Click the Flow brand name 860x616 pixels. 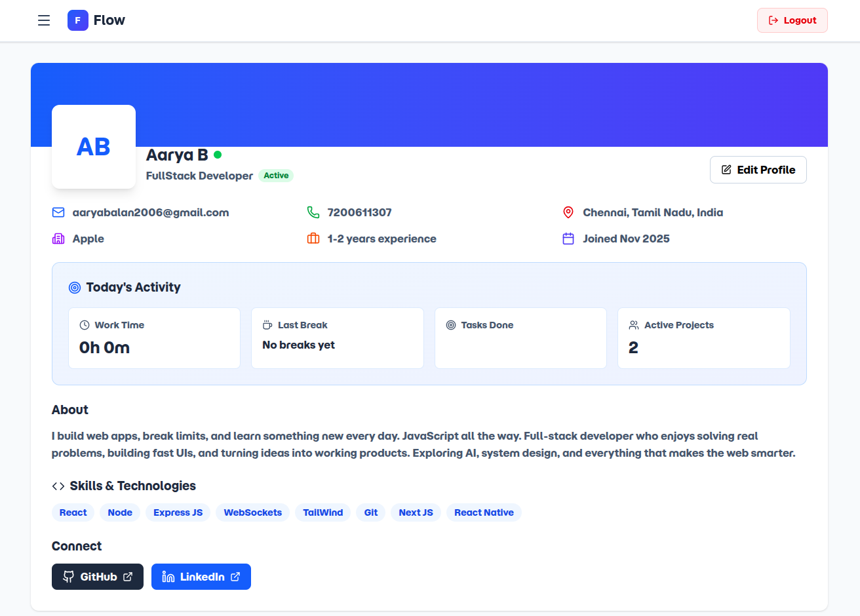tap(109, 20)
